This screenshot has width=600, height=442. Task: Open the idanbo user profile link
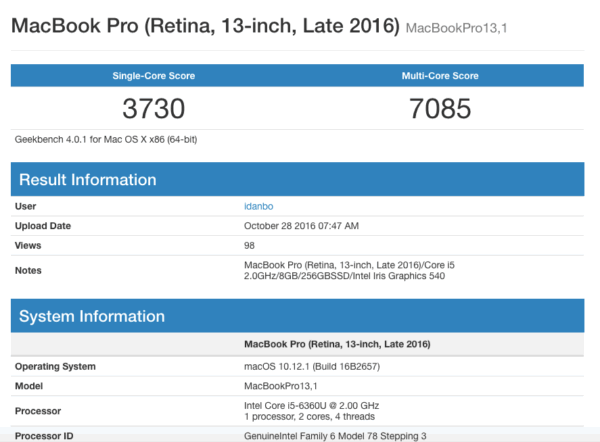coord(260,206)
